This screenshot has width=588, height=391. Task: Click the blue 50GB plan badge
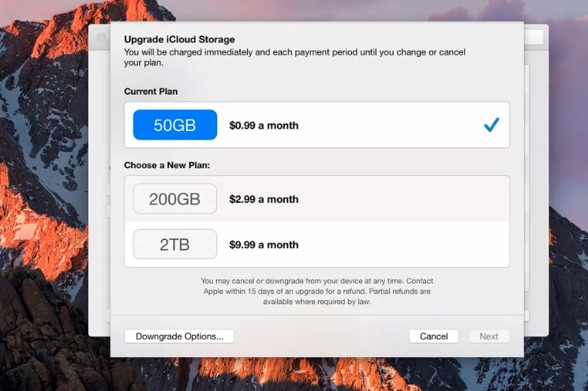174,125
